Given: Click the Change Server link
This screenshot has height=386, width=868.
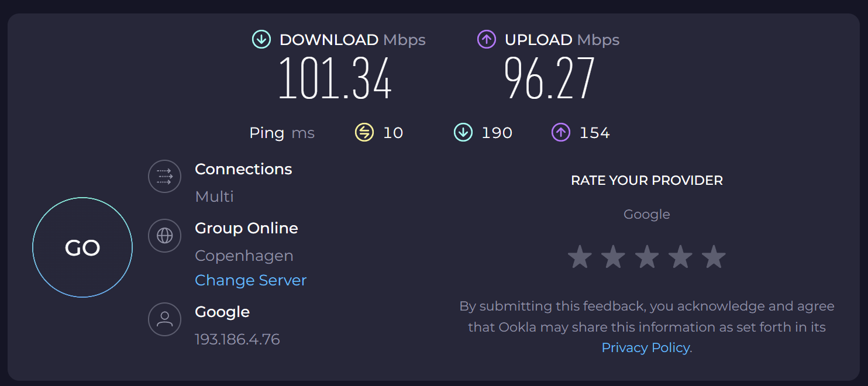Looking at the screenshot, I should point(250,280).
